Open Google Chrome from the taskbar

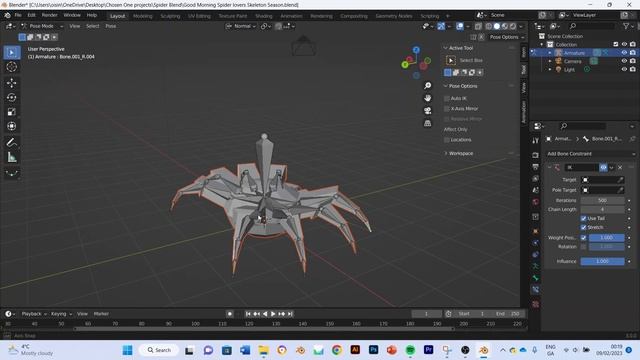(337, 350)
